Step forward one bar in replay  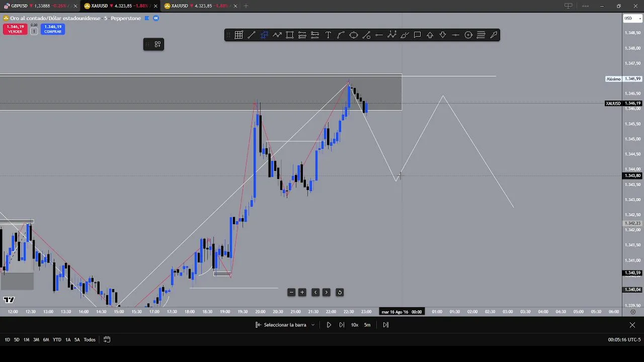click(x=342, y=325)
